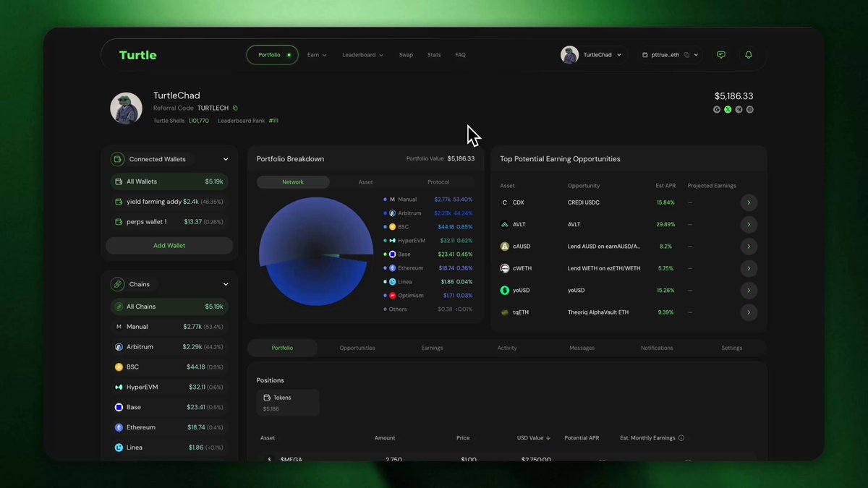Click the cAUSD asset icon
The width and height of the screenshot is (868, 488).
505,247
